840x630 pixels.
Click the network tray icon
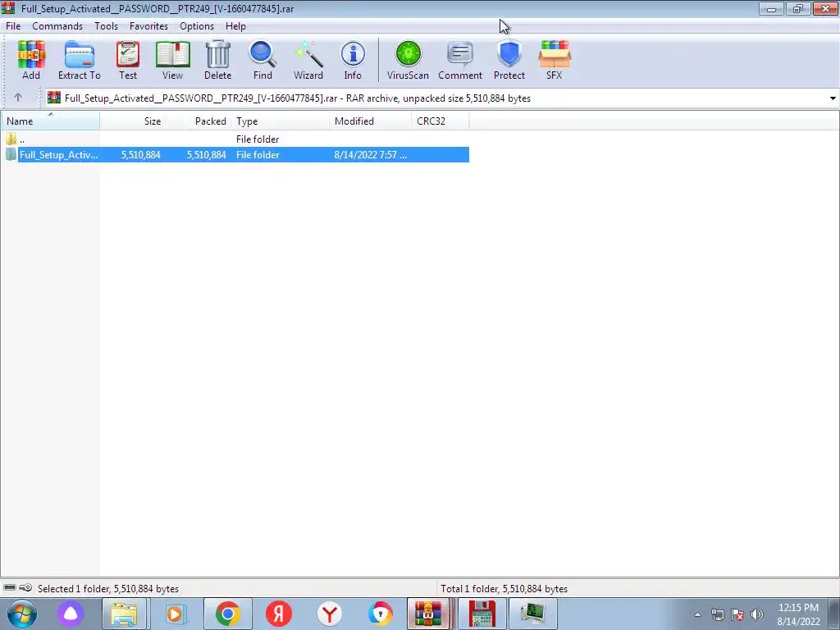click(x=718, y=614)
